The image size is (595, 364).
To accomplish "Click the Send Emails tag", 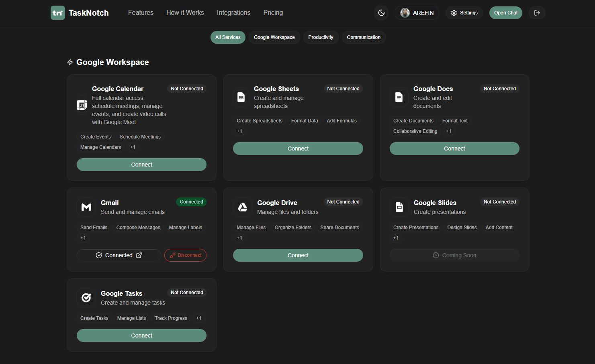I will click(94, 228).
